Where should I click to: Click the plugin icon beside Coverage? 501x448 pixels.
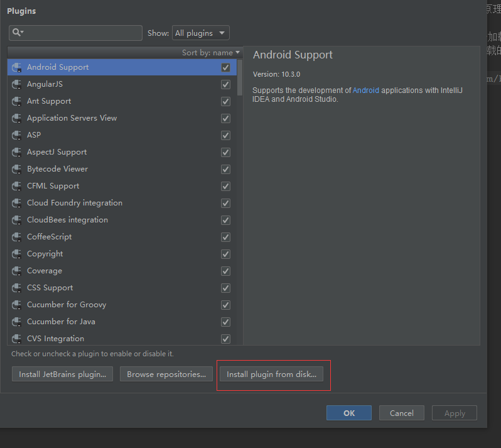coord(16,271)
